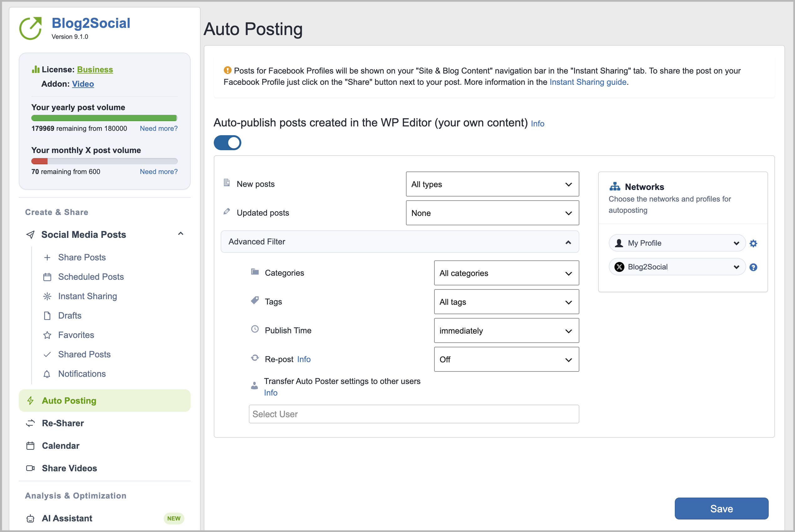This screenshot has height=532, width=795.
Task: Click the Save button
Action: coord(721,509)
